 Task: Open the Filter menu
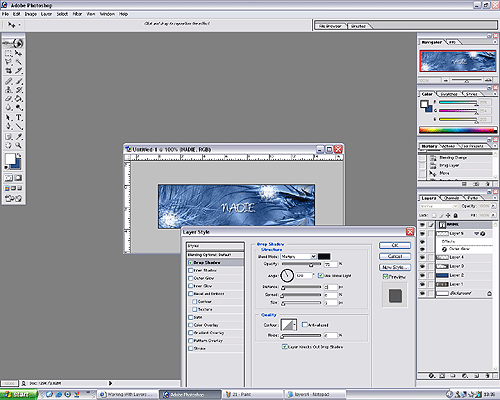pos(77,14)
